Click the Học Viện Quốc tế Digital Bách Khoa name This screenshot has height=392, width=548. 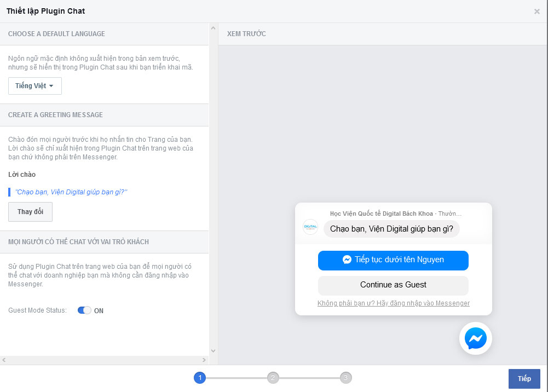point(381,214)
